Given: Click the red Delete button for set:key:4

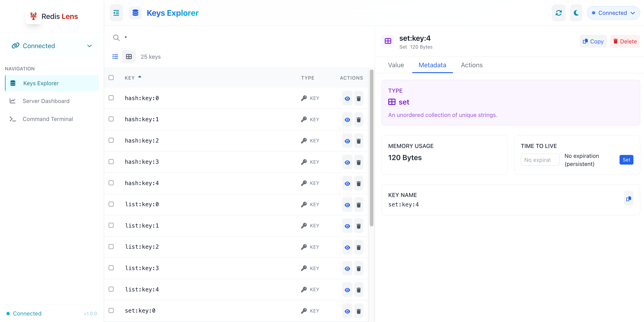Looking at the screenshot, I should [625, 41].
